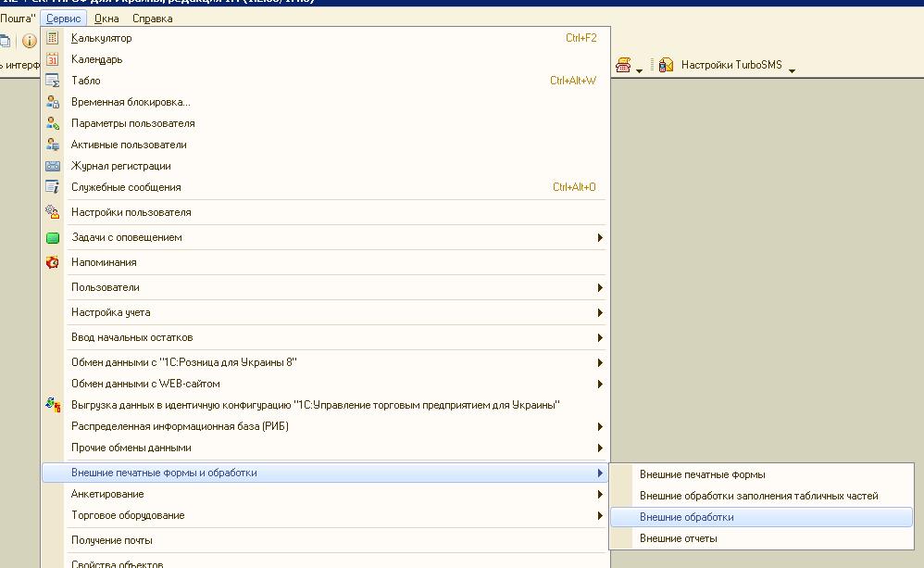Expand Обмен данными с WEB-сайтом arrow

(599, 384)
